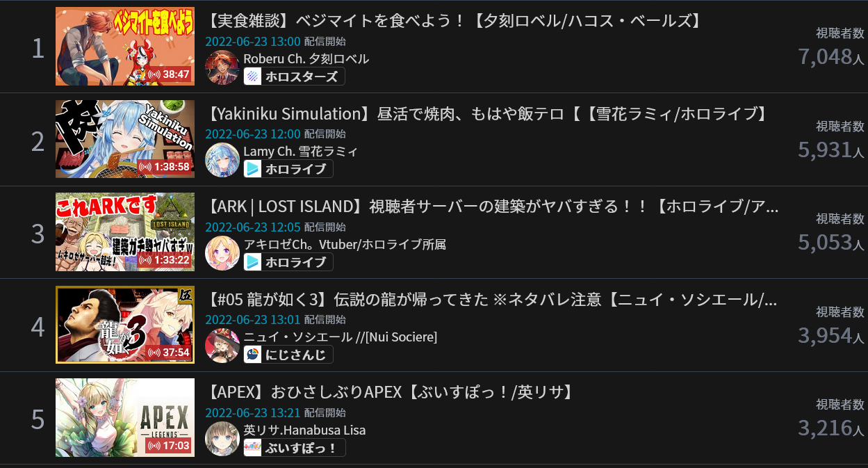868x468 pixels.
Task: Open Roberu Ch. channel avatar icon
Action: click(x=222, y=67)
